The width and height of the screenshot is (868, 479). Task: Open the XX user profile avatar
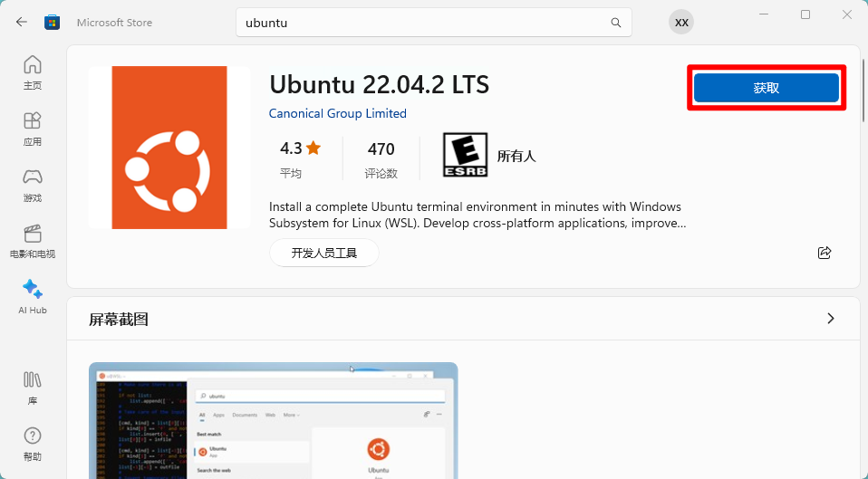pyautogui.click(x=681, y=23)
